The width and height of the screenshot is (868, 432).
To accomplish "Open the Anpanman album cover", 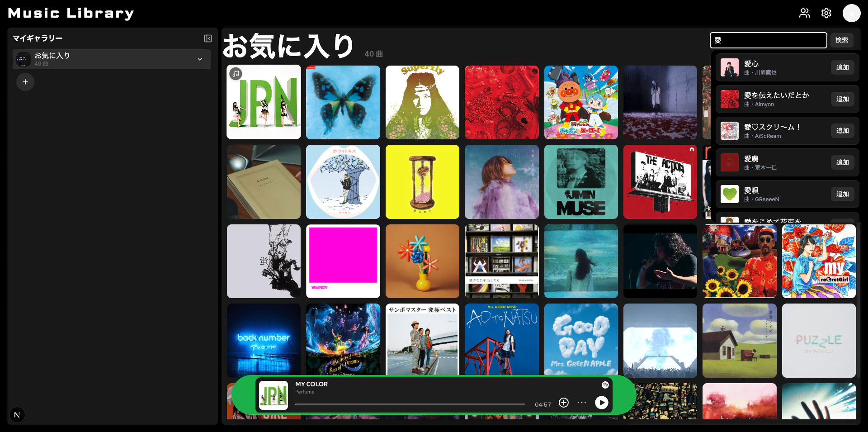I will (581, 102).
